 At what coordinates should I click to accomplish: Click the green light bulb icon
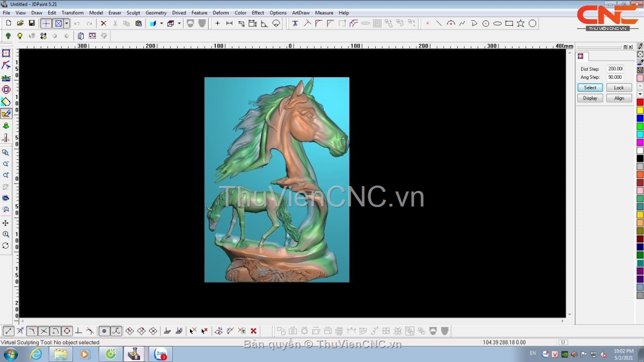[x=8, y=36]
